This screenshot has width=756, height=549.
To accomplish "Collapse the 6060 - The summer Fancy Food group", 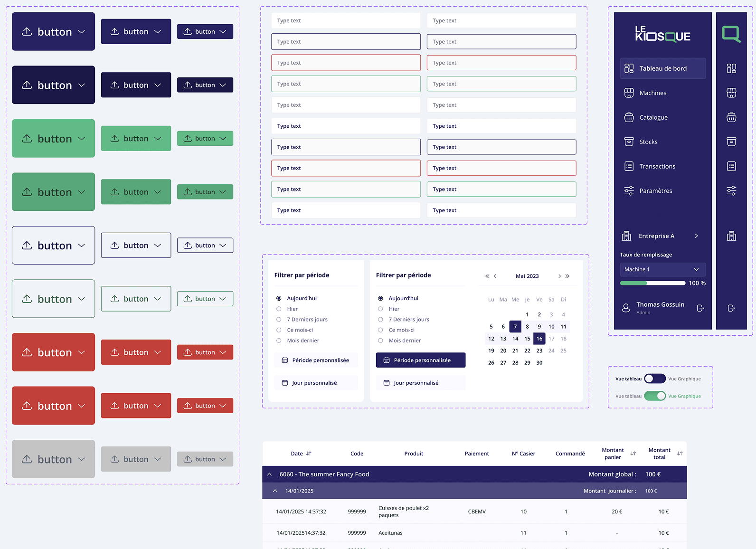I will 270,474.
